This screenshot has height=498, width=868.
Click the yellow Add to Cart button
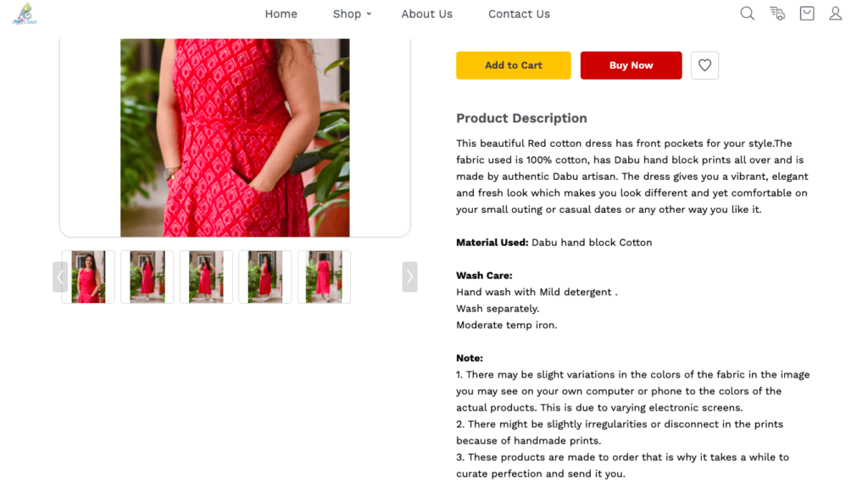[513, 65]
